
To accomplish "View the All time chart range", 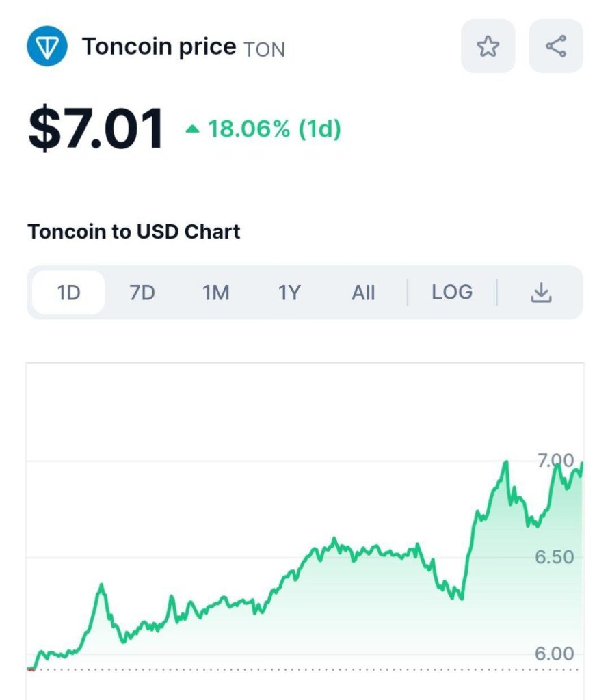I will (363, 293).
